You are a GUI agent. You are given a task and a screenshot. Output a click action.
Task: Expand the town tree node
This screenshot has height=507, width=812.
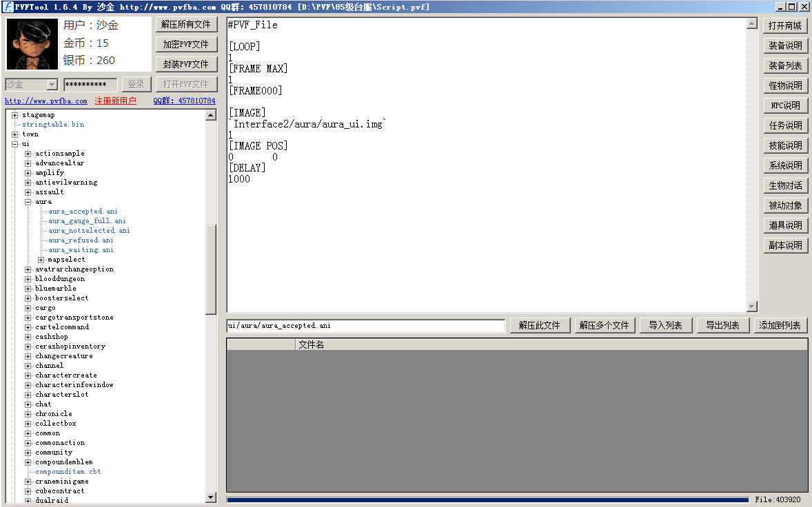click(15, 134)
